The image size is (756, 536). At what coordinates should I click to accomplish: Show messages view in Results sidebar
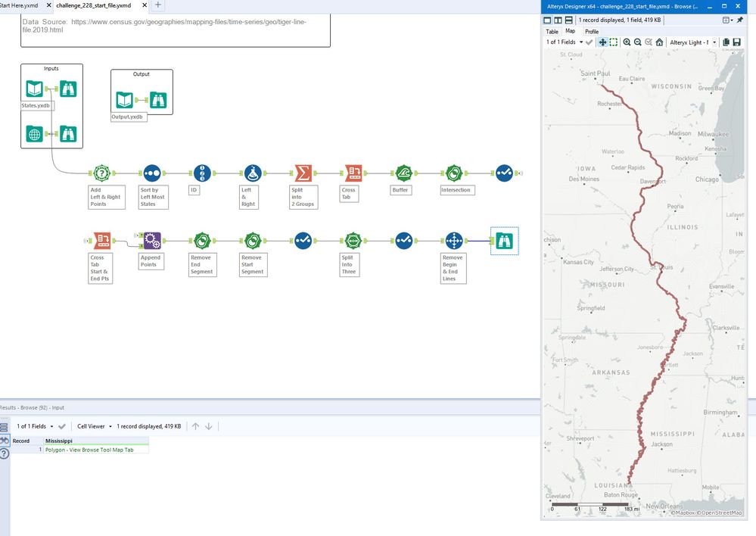coord(5,427)
